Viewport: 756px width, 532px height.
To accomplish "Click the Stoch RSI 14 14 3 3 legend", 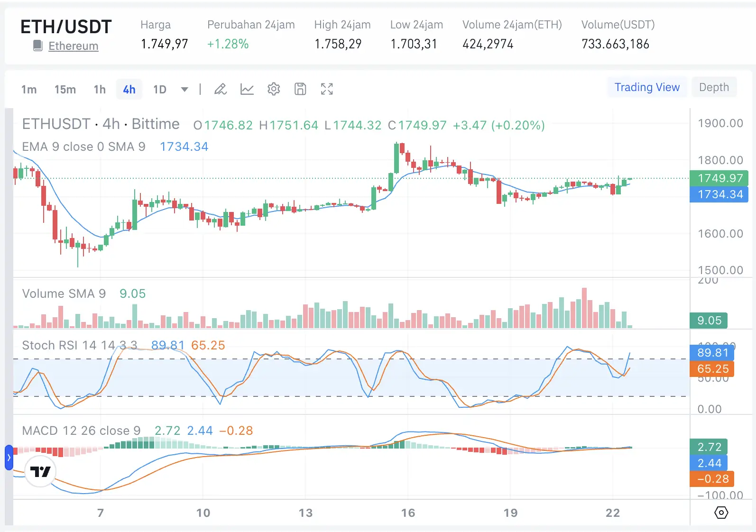I will tap(80, 345).
